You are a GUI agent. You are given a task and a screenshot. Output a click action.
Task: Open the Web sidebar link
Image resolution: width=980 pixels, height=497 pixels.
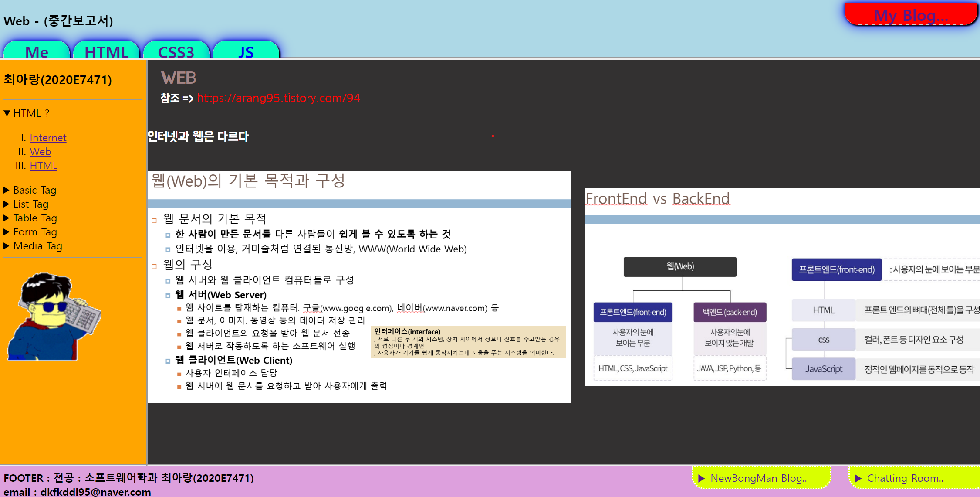[40, 152]
